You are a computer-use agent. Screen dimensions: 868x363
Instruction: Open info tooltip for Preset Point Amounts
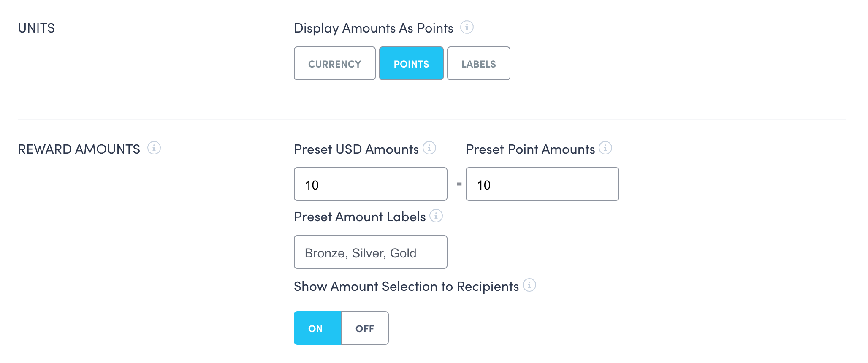coord(605,148)
